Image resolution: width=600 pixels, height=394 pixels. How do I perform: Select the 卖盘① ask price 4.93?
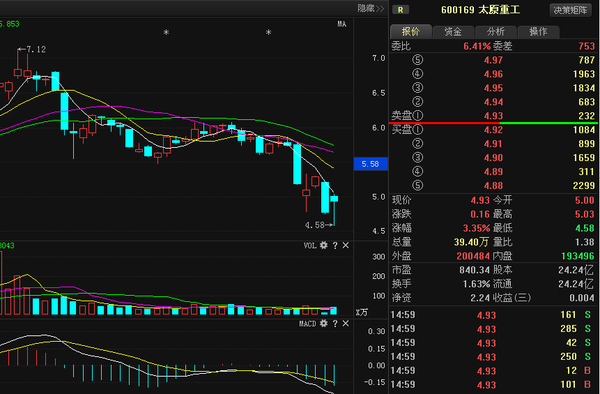(x=493, y=116)
